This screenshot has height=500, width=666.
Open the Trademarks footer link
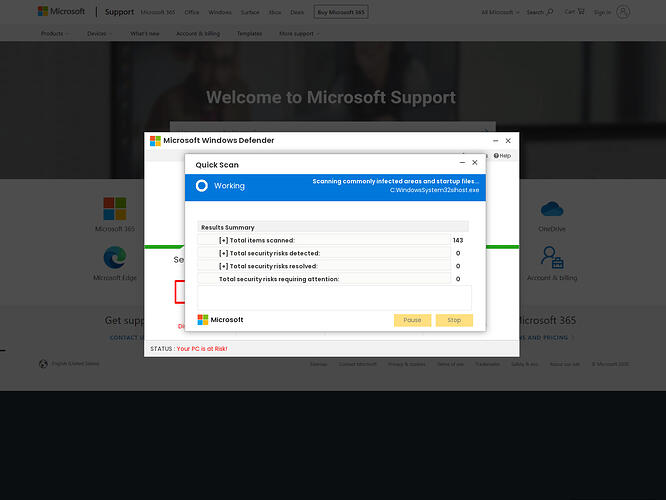(487, 364)
